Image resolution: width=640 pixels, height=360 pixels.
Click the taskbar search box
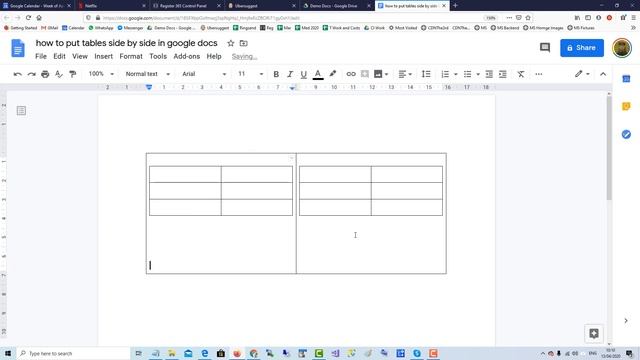pyautogui.click(x=73, y=353)
